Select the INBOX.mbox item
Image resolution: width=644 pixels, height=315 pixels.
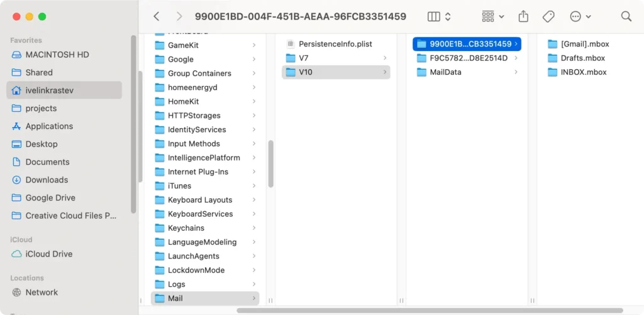click(x=583, y=72)
